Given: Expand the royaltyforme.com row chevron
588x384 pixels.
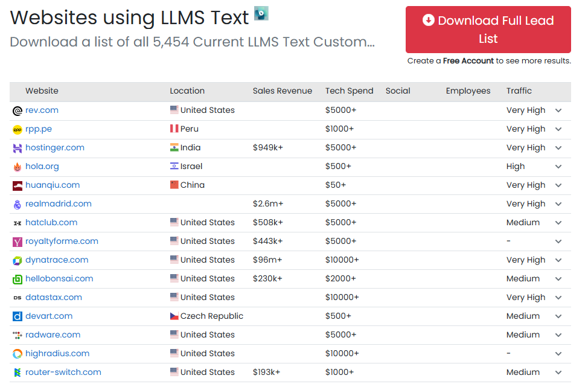Looking at the screenshot, I should click(558, 242).
